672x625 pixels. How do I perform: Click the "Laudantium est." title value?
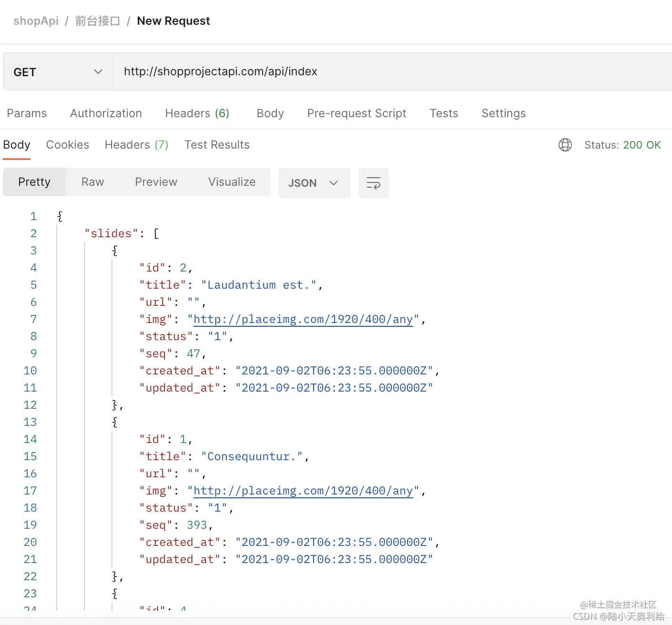click(x=259, y=285)
